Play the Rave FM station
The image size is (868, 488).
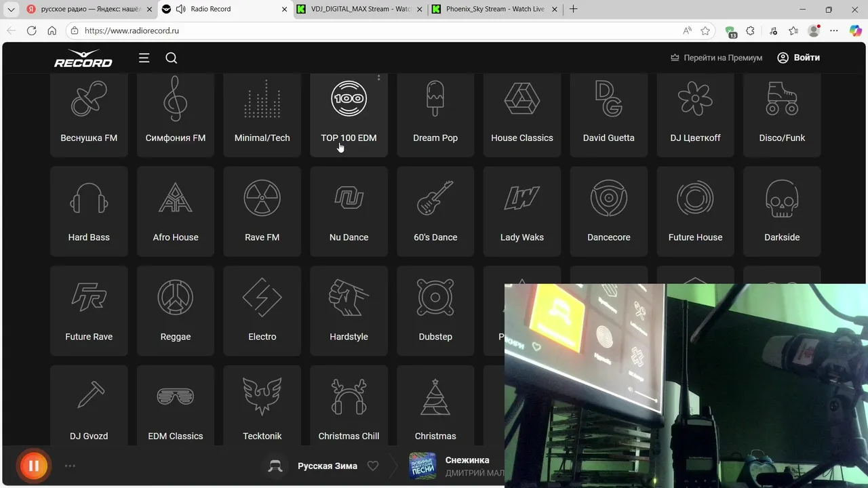(x=262, y=211)
